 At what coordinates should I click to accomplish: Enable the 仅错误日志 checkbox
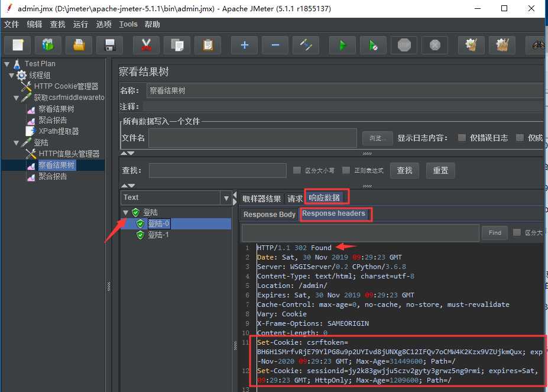[x=462, y=138]
